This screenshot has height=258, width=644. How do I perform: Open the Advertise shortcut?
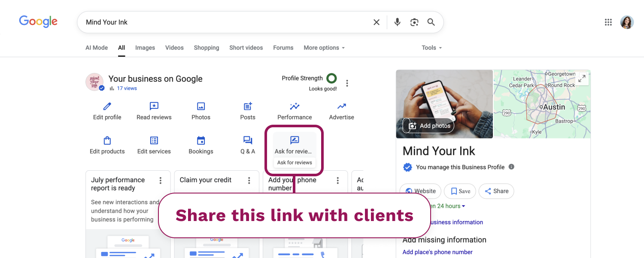(x=342, y=111)
